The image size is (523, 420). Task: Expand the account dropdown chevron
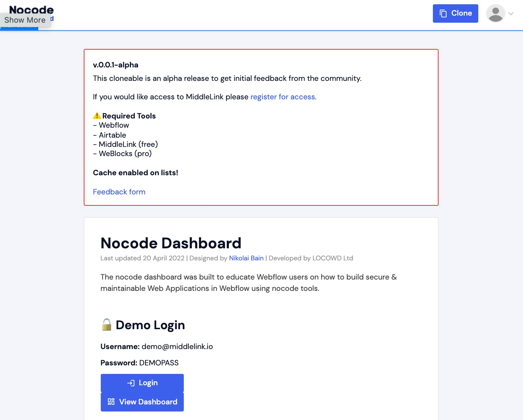[x=511, y=14]
